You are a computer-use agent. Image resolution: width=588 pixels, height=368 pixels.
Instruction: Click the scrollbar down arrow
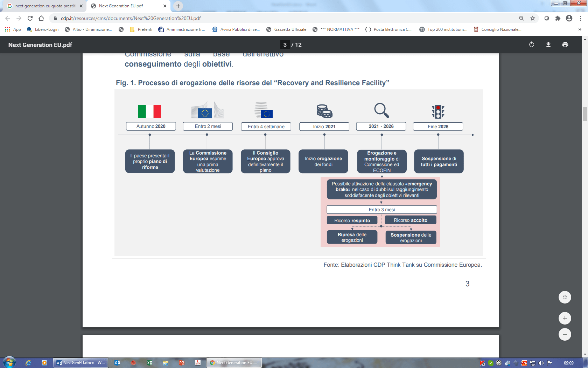[585, 354]
